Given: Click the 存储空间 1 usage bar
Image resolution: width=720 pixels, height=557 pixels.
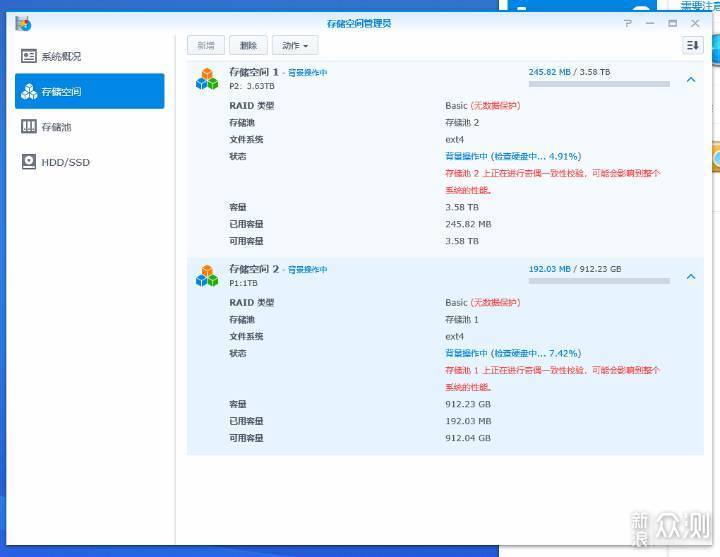Looking at the screenshot, I should click(x=599, y=84).
